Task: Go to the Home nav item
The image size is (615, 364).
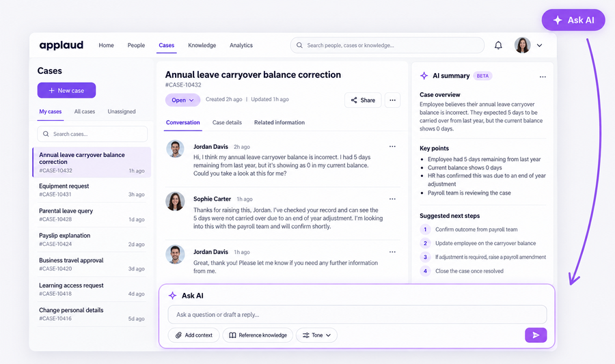Action: point(107,45)
